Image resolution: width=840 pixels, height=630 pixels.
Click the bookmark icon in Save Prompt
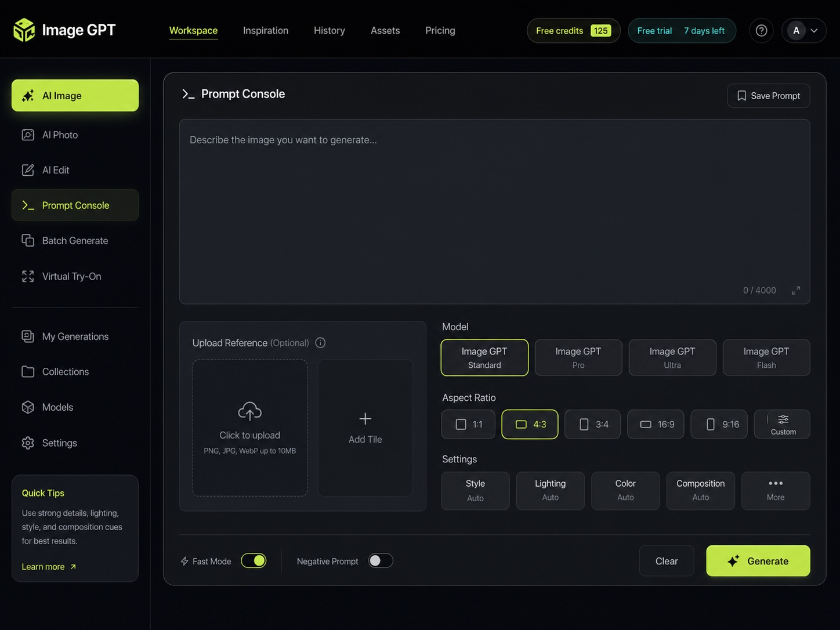tap(741, 96)
